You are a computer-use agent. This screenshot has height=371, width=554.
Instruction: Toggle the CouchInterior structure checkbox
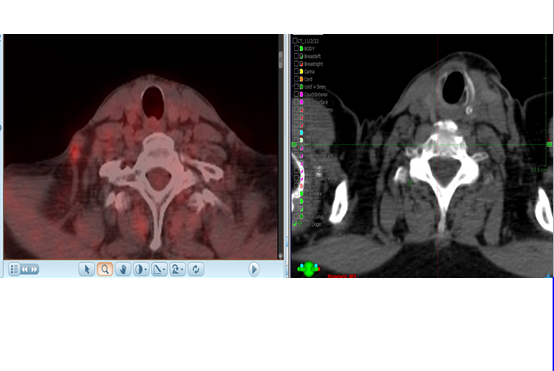tap(296, 94)
